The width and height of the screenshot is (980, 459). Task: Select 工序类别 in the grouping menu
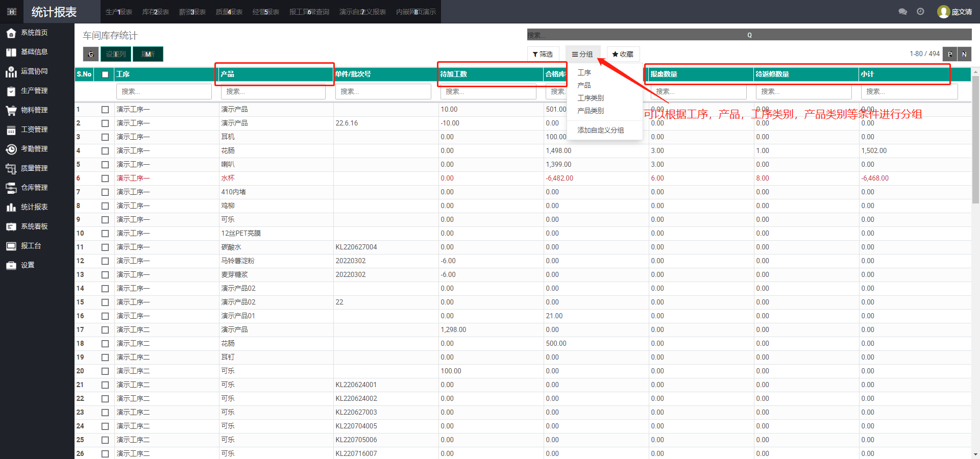tap(591, 98)
